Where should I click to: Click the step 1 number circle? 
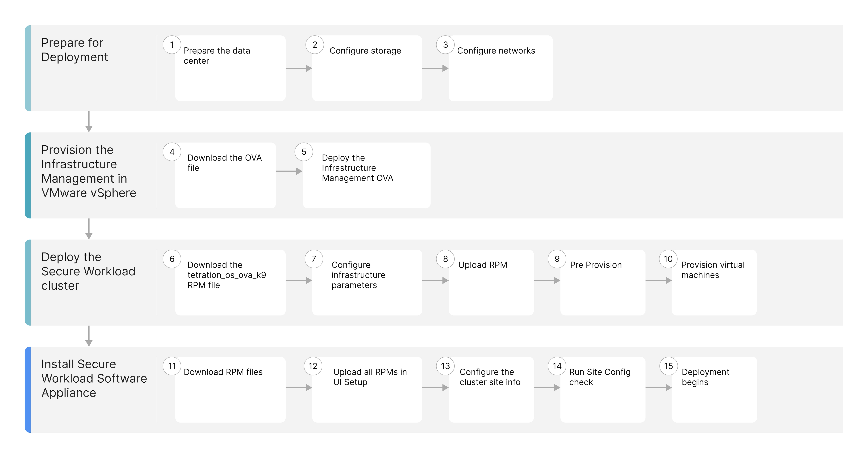point(172,45)
